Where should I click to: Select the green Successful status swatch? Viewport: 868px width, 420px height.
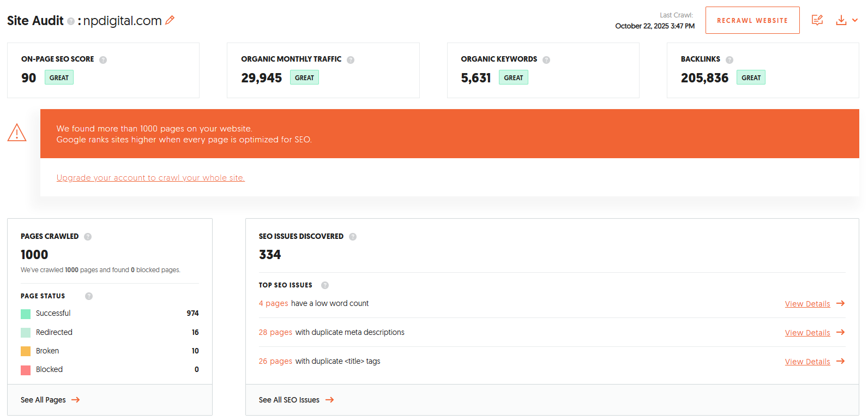(26, 314)
